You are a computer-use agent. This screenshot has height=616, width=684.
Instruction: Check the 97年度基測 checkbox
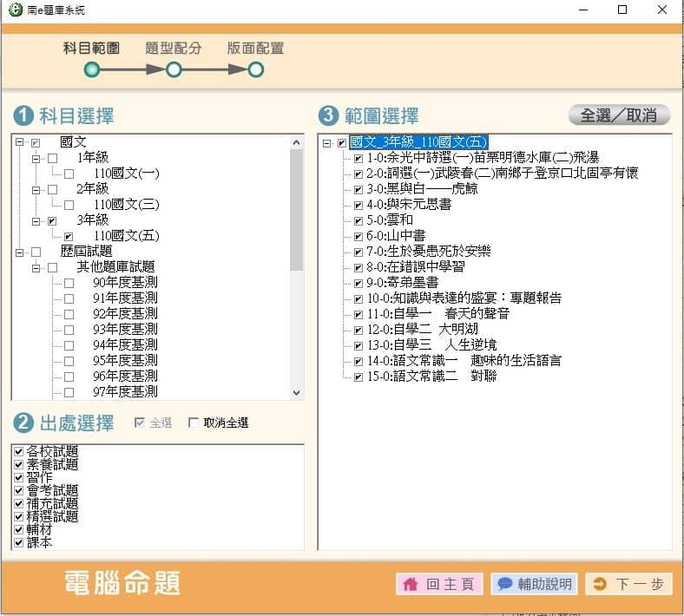tap(69, 392)
